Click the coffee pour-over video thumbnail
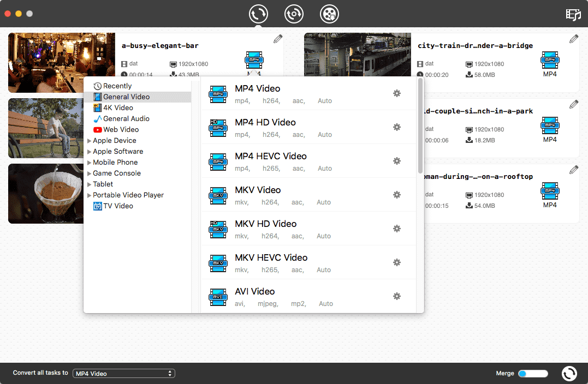The image size is (588, 384). [x=45, y=194]
